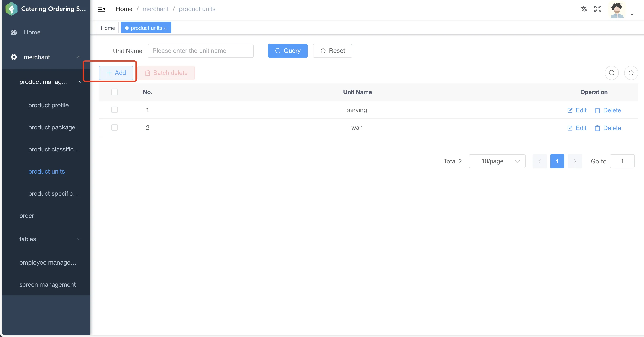Screen dimensions: 644x337
Task: Click the merchant breadcrumb
Action: tap(156, 9)
